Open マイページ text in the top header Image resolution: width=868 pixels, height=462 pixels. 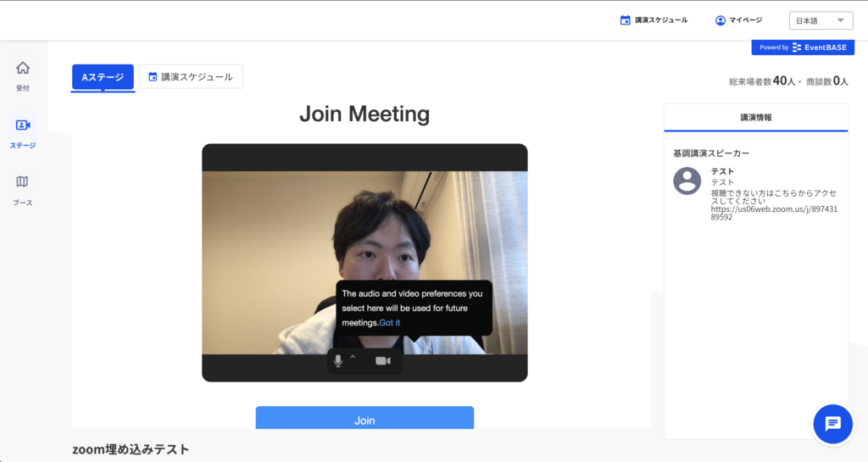[746, 20]
